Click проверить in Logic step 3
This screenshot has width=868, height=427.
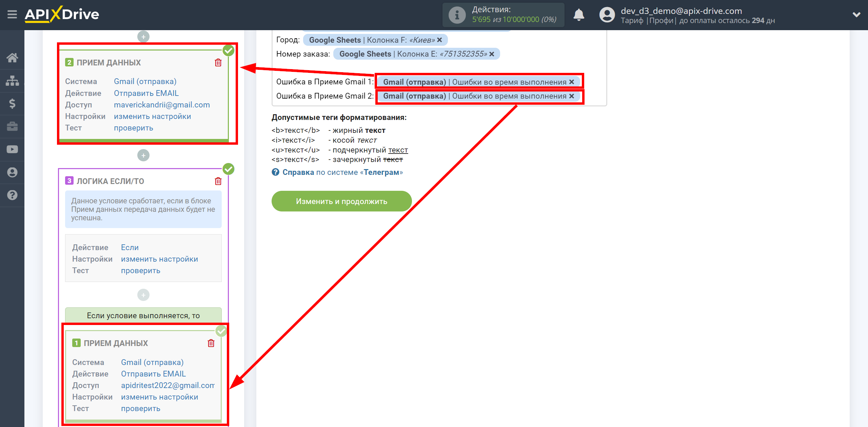click(x=140, y=271)
